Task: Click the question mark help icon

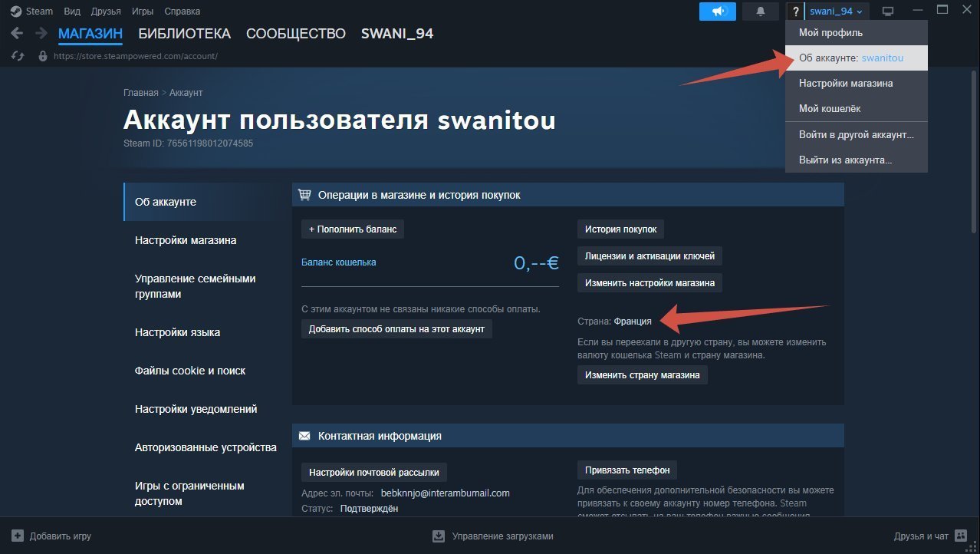Action: pyautogui.click(x=796, y=12)
